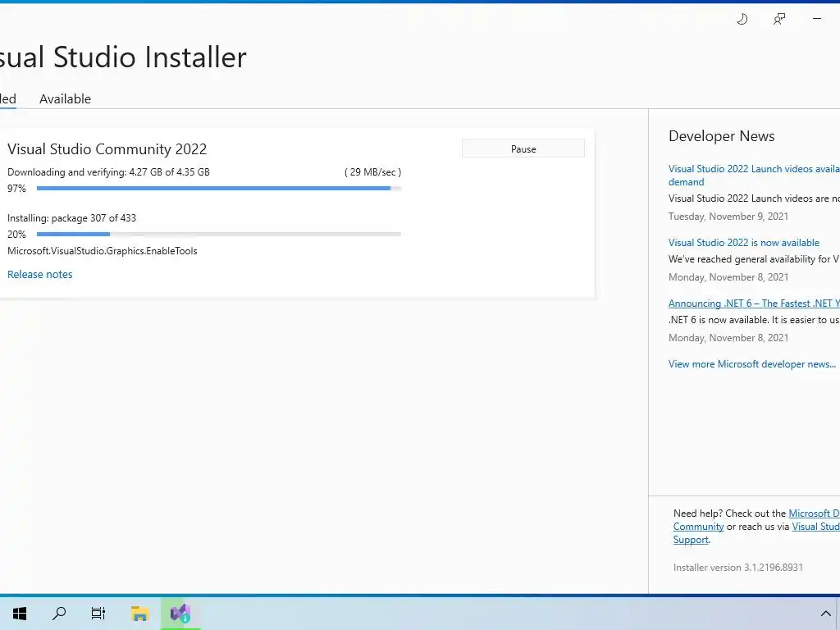Image resolution: width=840 pixels, height=630 pixels.
Task: Select the Developer News heading
Action: tap(722, 136)
